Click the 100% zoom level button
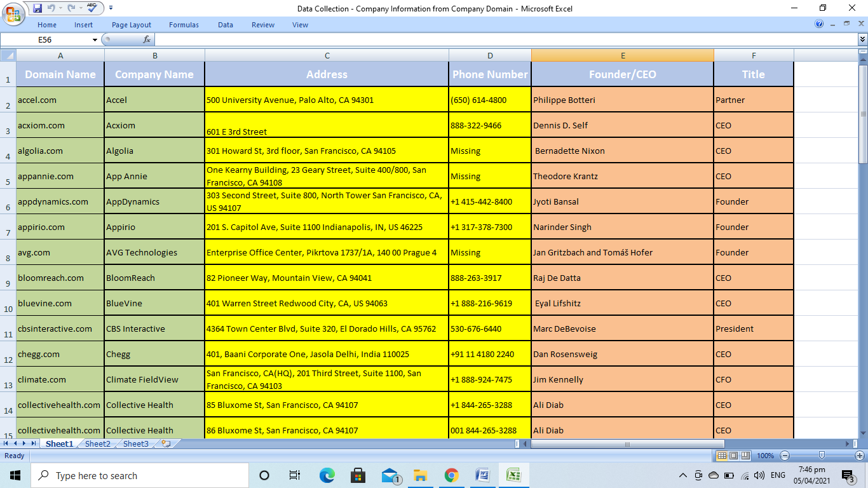Viewport: 868px width, 488px height. coord(765,456)
